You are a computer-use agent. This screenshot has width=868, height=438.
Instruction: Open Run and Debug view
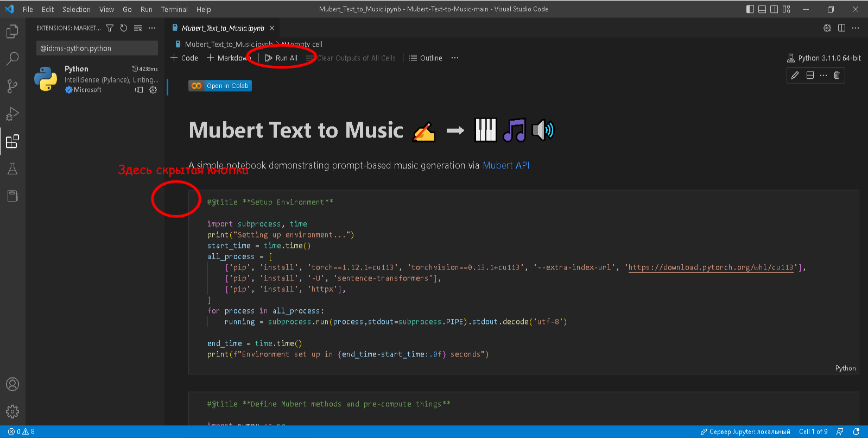(12, 114)
